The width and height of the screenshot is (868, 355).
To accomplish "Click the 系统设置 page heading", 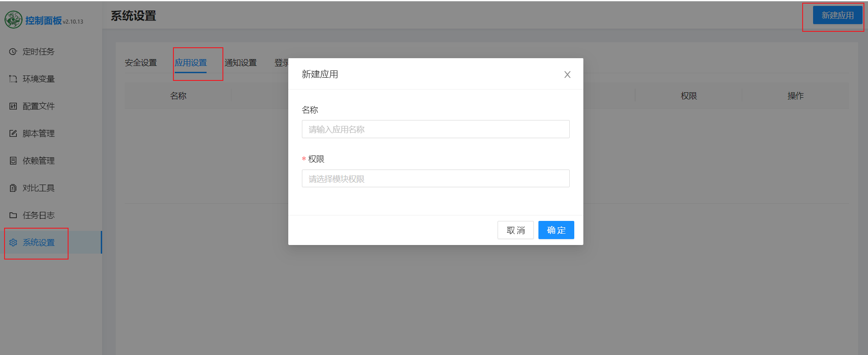I will [133, 16].
